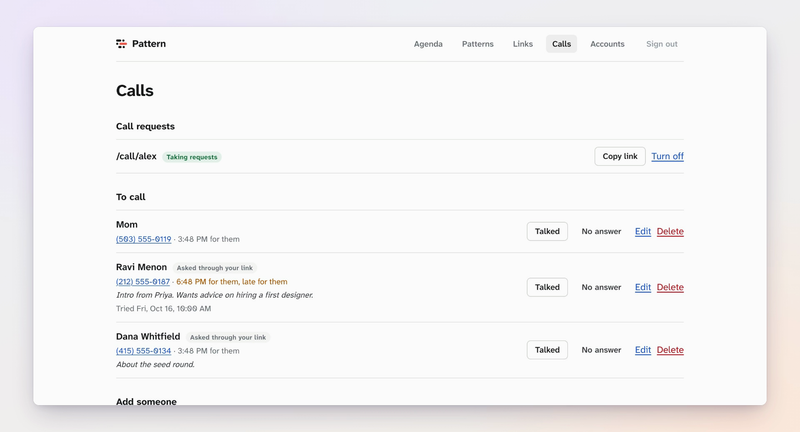Click 'Tried Fri, Oct 16, 10:00 AM'
The height and width of the screenshot is (432, 800).
click(x=163, y=309)
